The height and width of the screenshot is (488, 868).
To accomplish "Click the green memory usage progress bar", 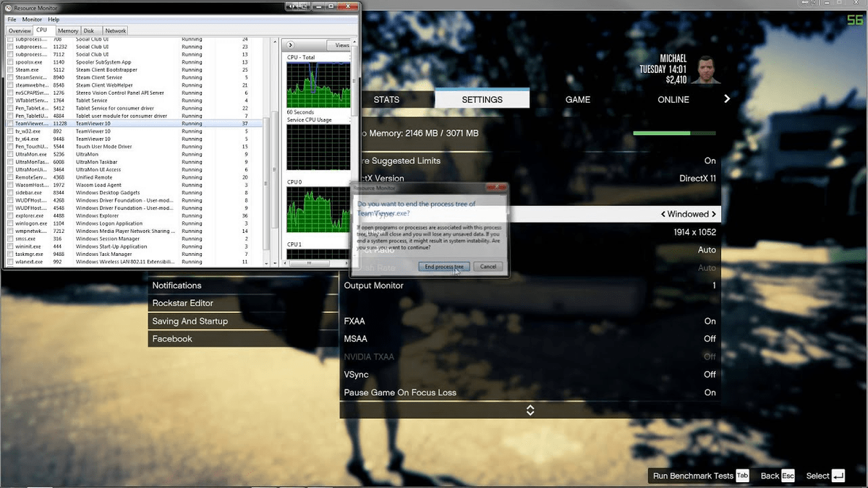I will point(673,133).
